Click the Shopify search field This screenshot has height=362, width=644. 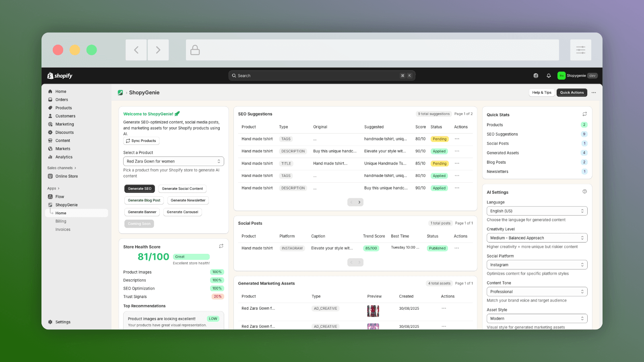pos(322,76)
